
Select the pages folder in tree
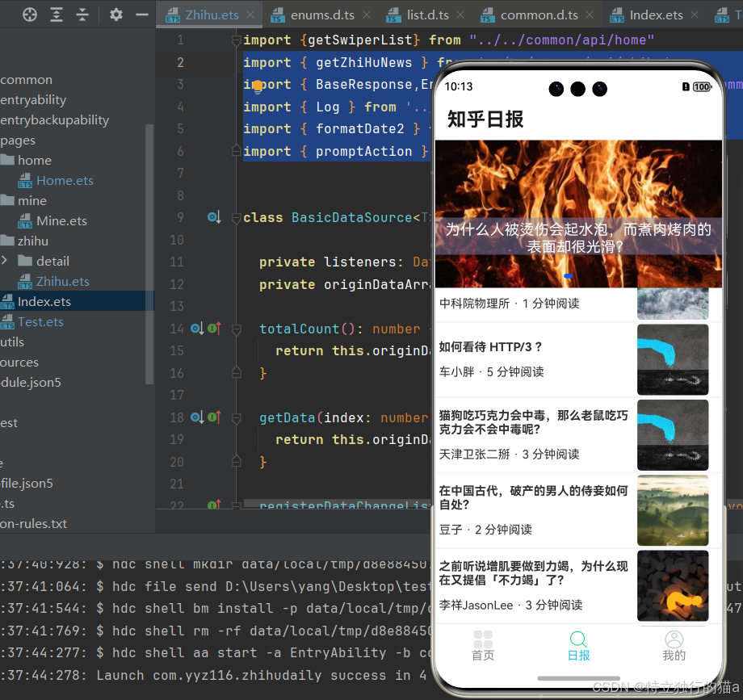tap(18, 140)
